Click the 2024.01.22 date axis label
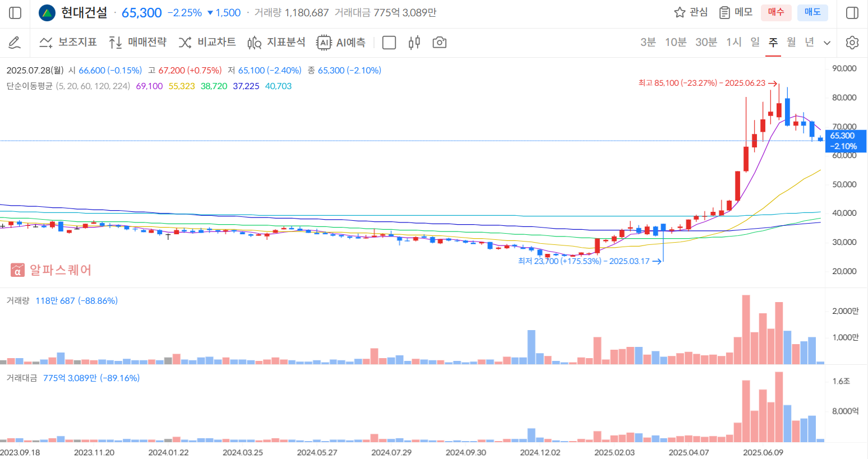Screen dimensions: 868x459 click(x=168, y=452)
